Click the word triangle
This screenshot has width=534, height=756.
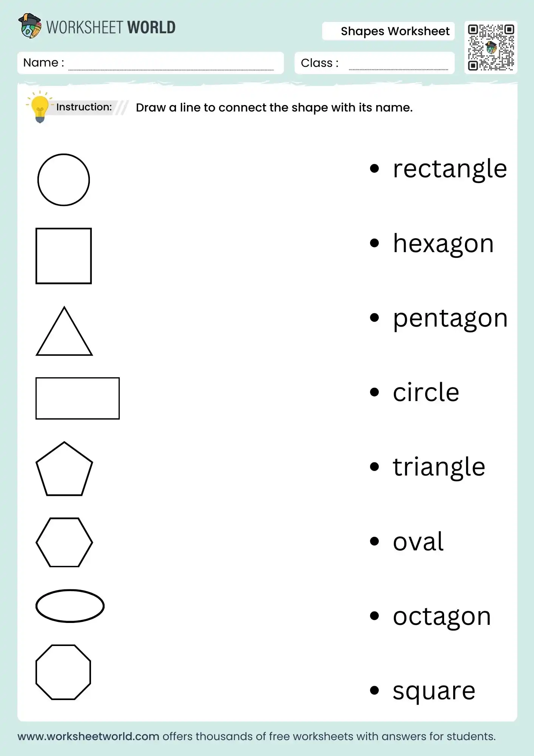coord(439,468)
